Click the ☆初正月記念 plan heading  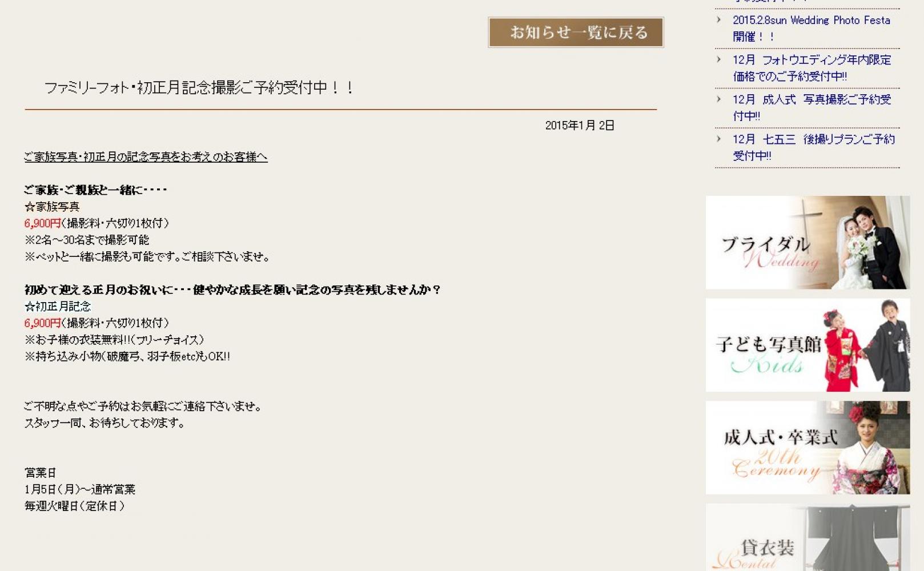coord(58,307)
